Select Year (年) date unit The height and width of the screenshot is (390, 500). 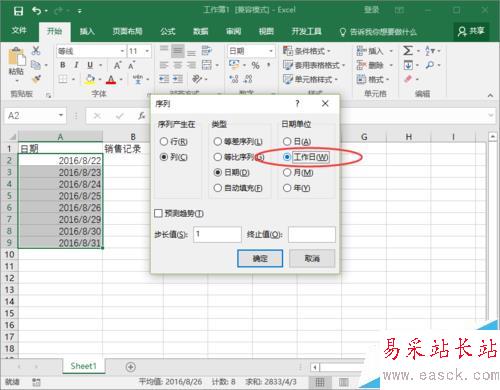(297, 188)
